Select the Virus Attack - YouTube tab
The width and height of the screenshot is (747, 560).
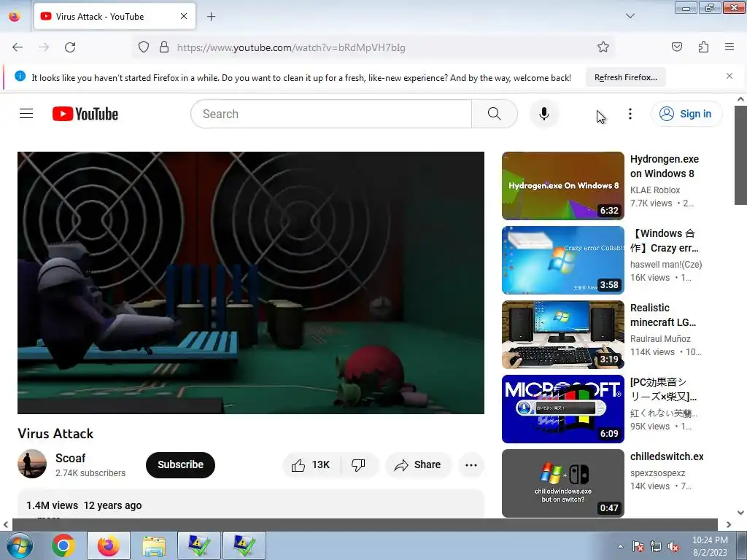click(x=115, y=16)
